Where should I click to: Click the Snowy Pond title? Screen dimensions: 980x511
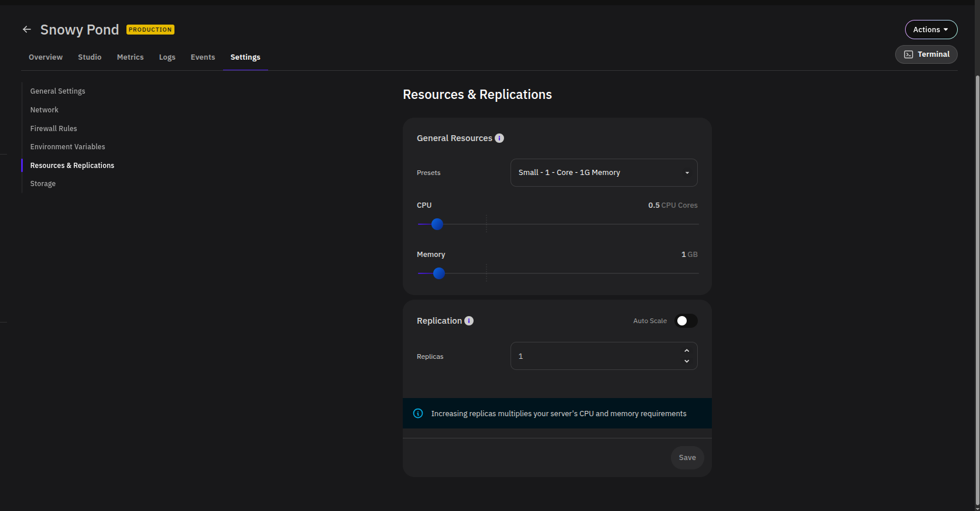[80, 30]
